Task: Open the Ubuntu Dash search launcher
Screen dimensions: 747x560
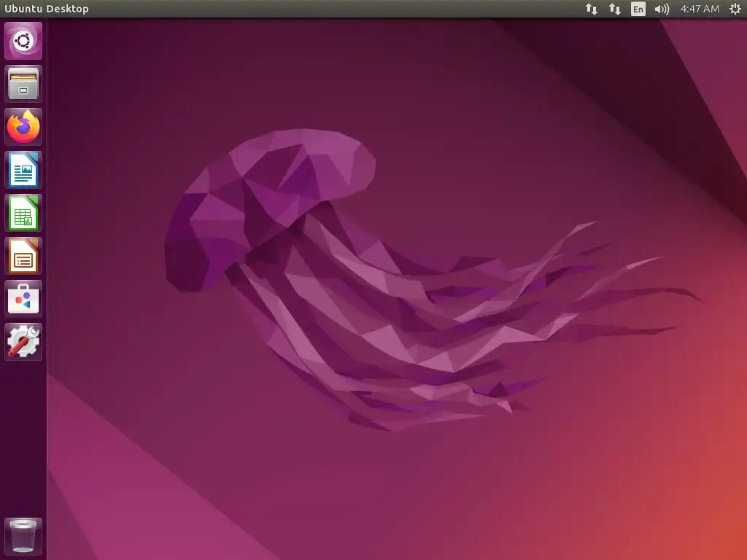Action: coord(23,41)
